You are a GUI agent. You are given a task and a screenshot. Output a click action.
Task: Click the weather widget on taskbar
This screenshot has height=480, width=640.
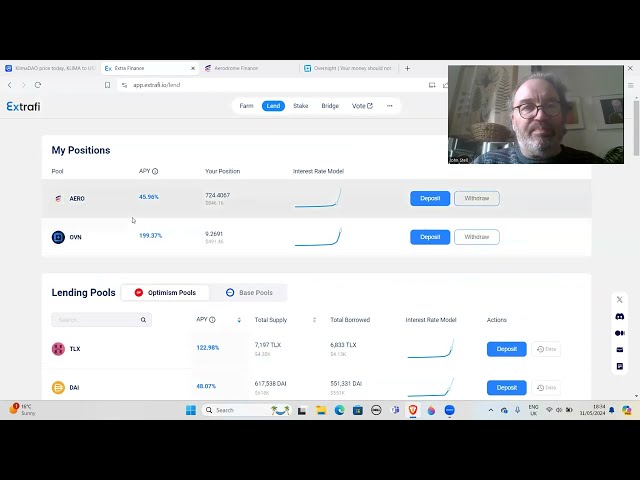click(x=22, y=410)
